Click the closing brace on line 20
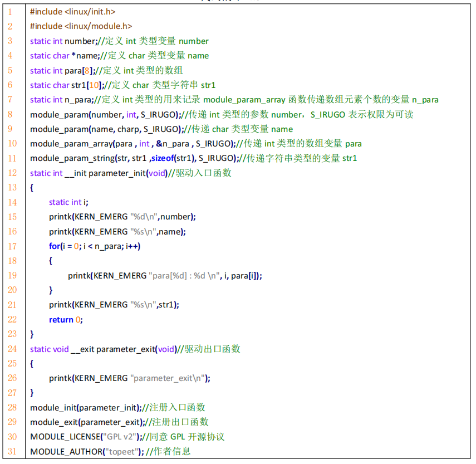Viewport: 476px width, 464px height. (x=51, y=290)
